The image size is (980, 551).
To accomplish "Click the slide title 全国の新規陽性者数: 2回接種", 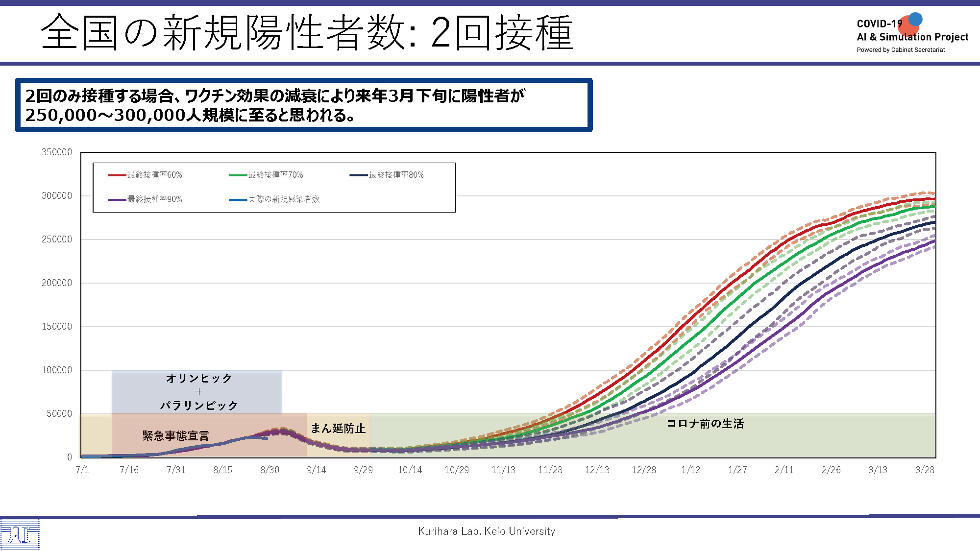I will [307, 33].
